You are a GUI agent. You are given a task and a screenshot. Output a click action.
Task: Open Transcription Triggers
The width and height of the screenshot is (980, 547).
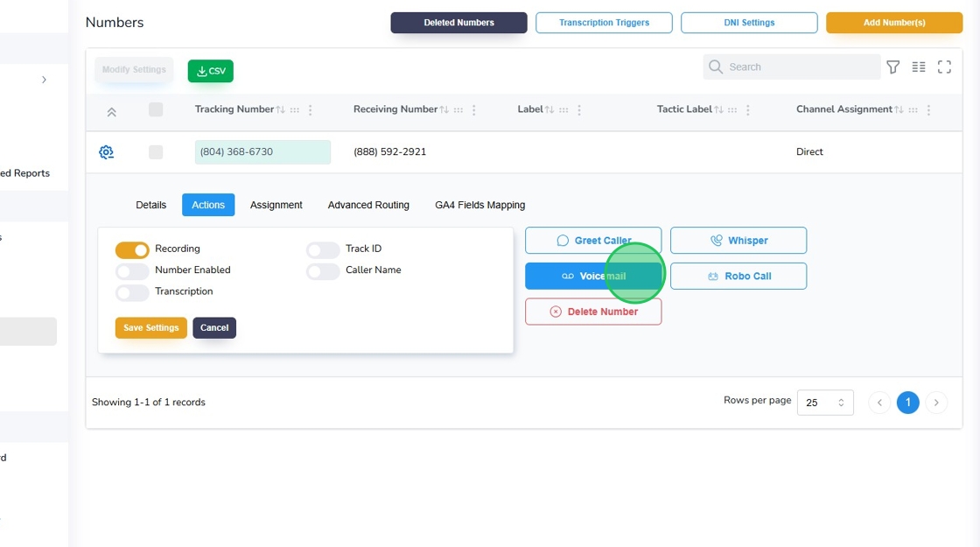click(x=604, y=23)
